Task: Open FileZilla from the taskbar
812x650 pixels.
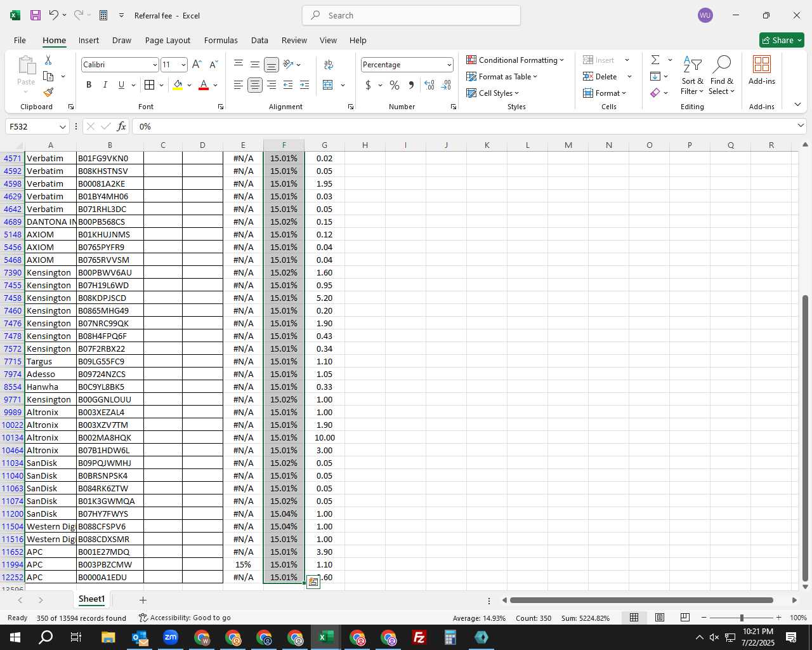Action: click(x=419, y=637)
